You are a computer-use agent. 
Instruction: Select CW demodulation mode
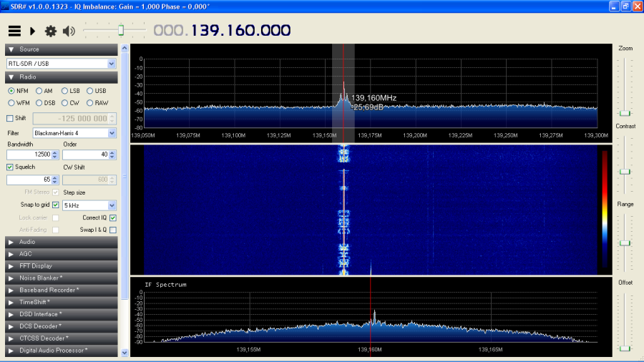click(x=64, y=103)
